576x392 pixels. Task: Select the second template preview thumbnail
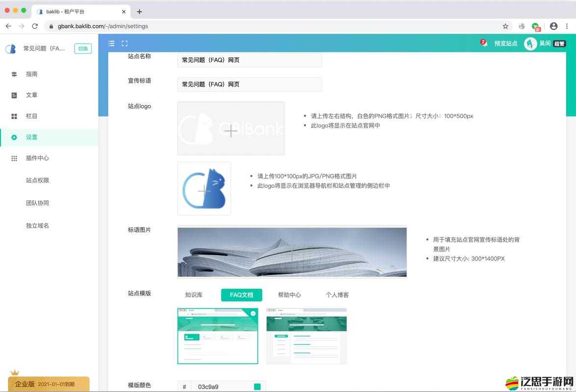306,336
